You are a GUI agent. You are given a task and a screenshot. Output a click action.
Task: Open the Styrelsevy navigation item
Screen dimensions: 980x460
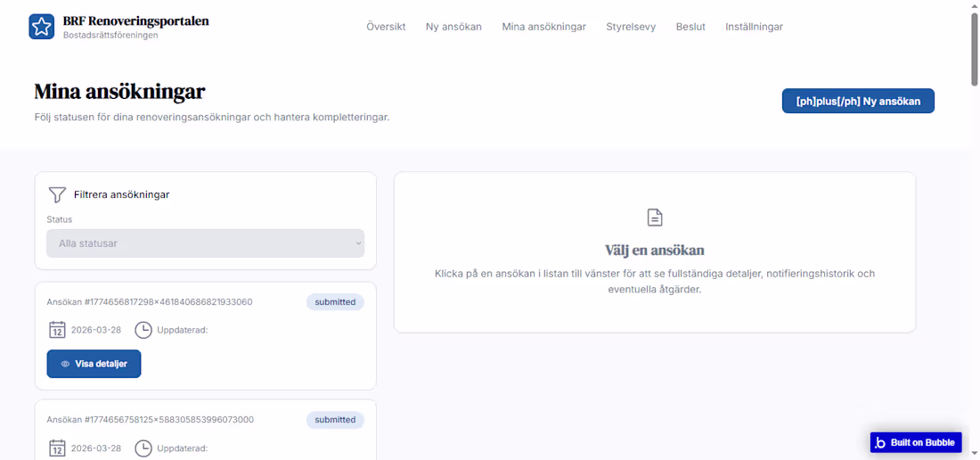click(x=631, y=27)
